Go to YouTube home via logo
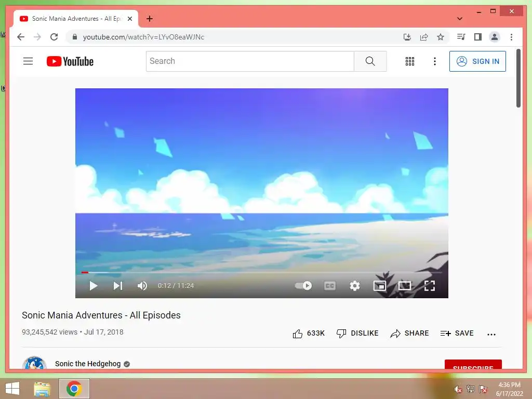 pos(70,61)
